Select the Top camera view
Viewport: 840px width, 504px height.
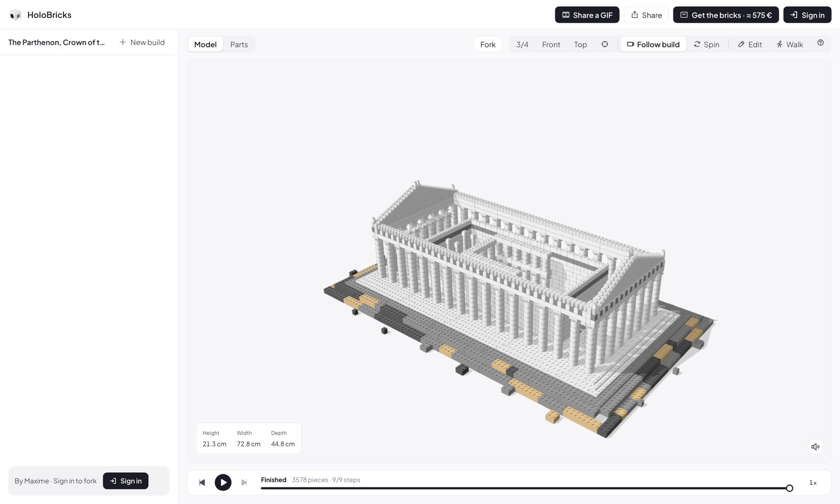(580, 44)
